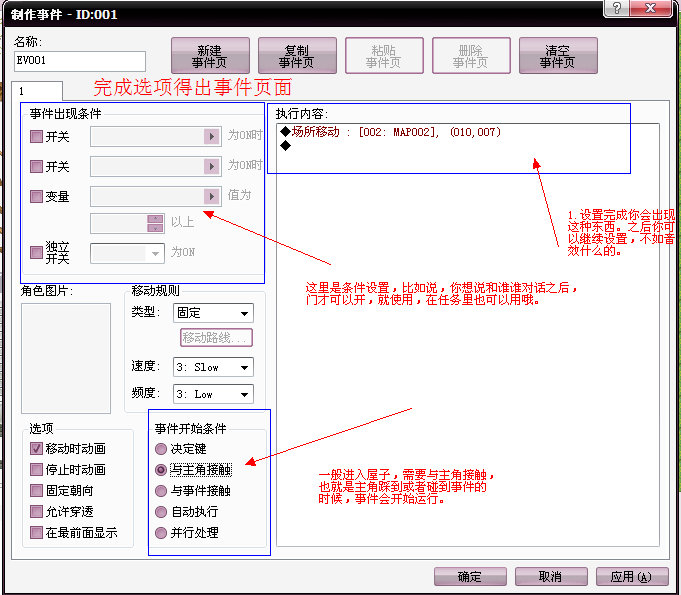The height and width of the screenshot is (595, 681).
Task: Click the 名称 input field EV001
Action: tap(80, 61)
